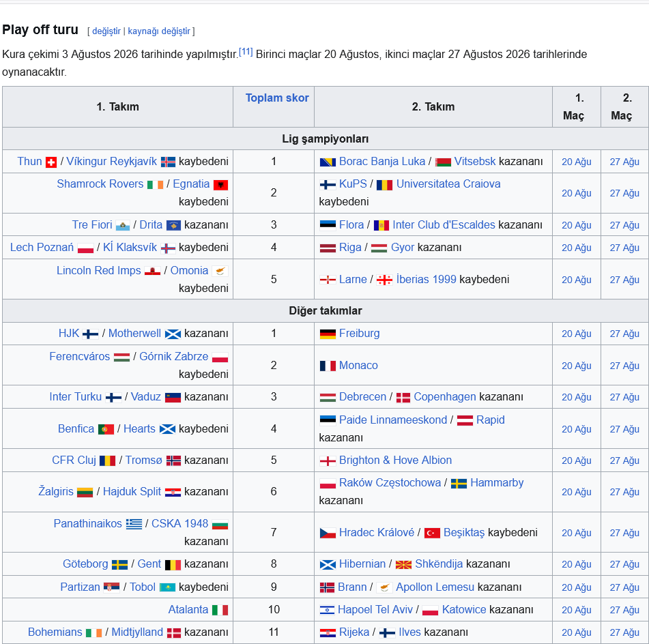Open the Shamrock Rovers team link
Image resolution: width=649 pixels, height=644 pixels.
pos(100,184)
